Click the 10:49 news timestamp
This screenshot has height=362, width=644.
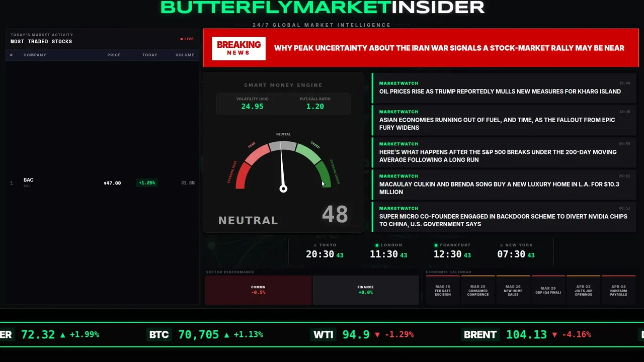(624, 83)
